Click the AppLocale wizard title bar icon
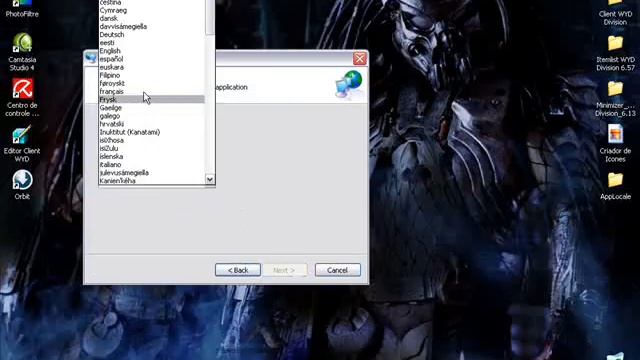640x360 pixels. [x=91, y=58]
